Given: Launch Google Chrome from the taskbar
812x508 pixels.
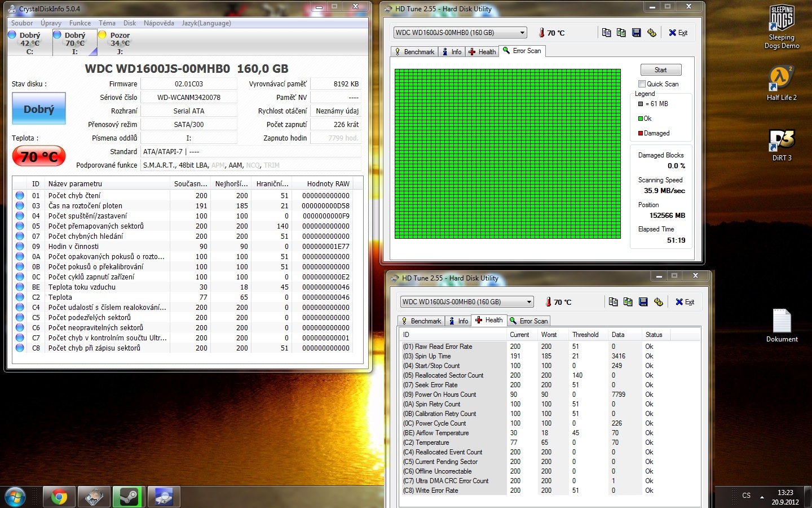Looking at the screenshot, I should (59, 497).
